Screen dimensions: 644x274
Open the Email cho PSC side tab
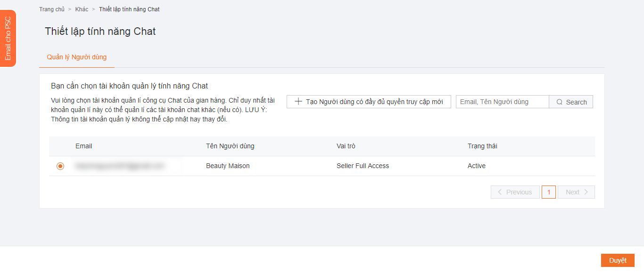tap(8, 39)
